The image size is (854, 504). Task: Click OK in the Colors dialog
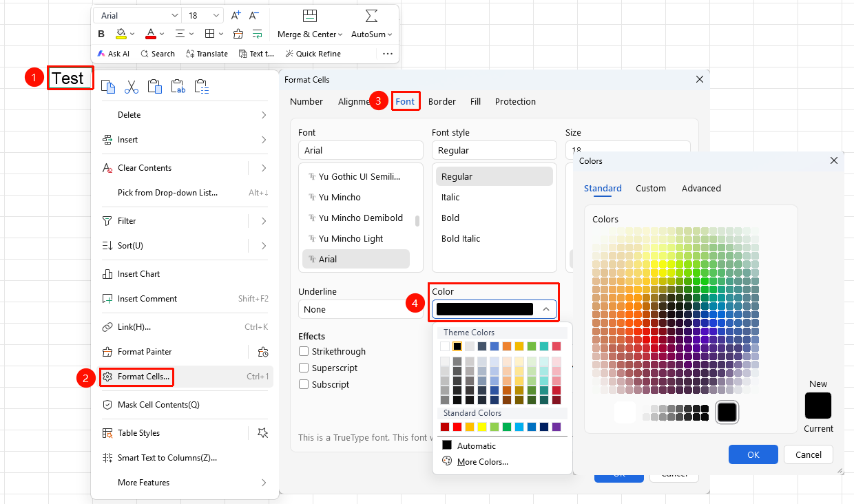tap(753, 454)
